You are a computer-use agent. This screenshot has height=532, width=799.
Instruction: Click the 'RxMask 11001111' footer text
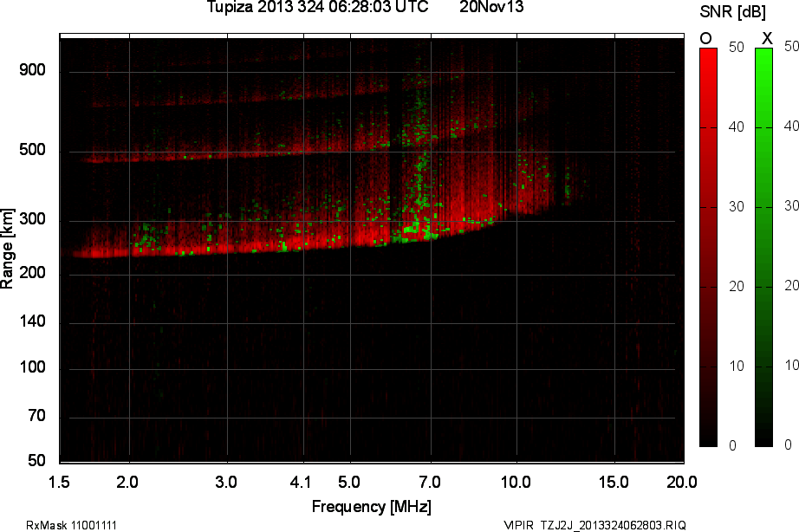[x=72, y=525]
